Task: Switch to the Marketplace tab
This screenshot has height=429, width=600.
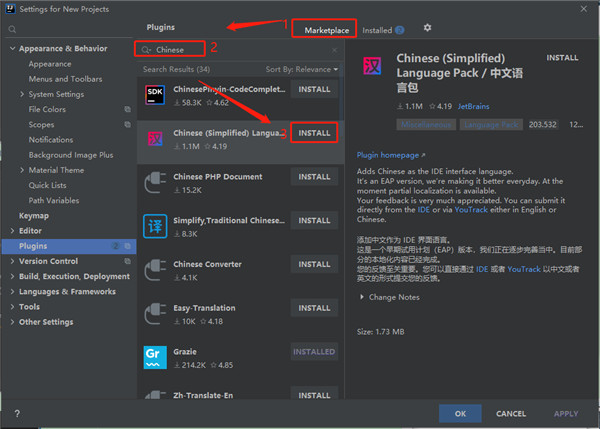Action: coord(326,30)
